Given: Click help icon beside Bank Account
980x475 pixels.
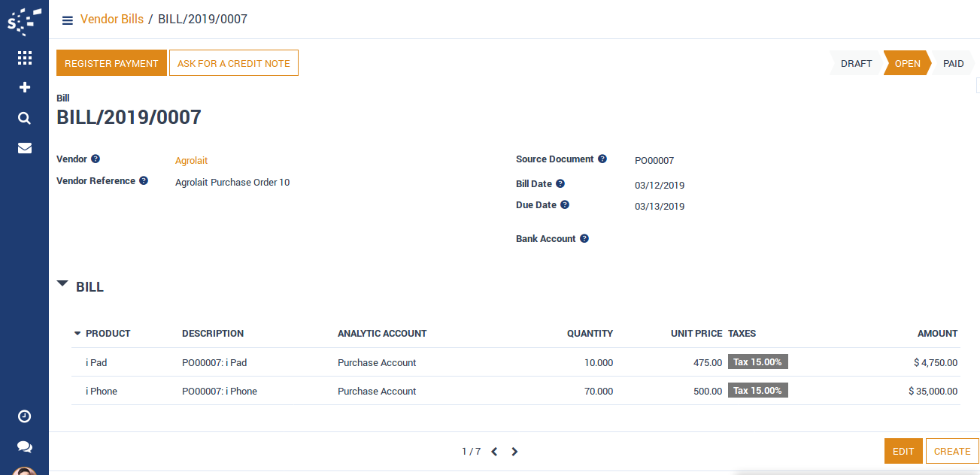Looking at the screenshot, I should tap(584, 239).
